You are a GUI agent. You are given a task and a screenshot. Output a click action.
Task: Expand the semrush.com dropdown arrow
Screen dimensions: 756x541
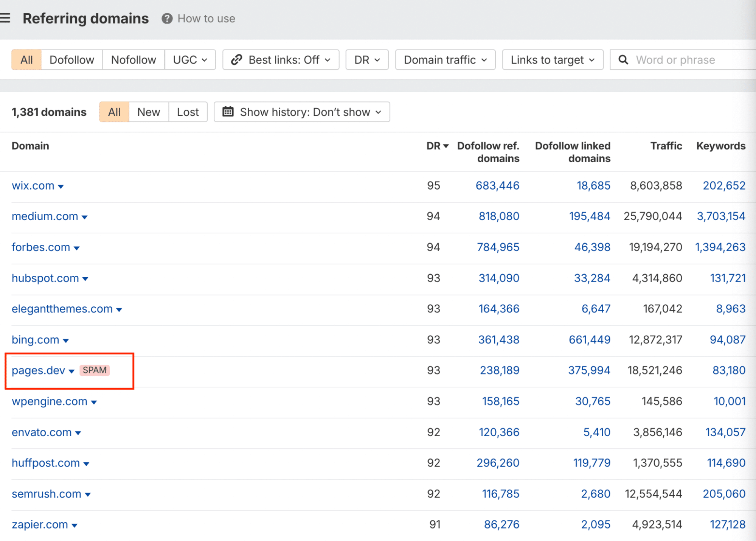click(x=88, y=495)
